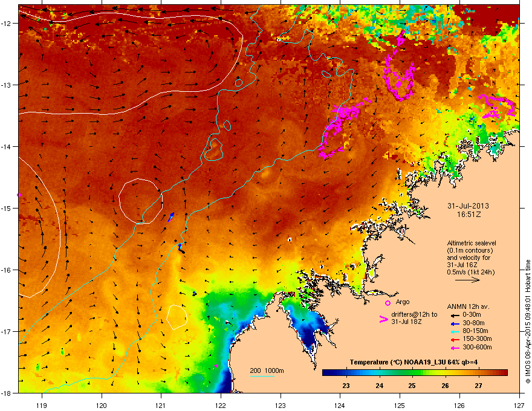This screenshot has height=411, width=532.
Task: Click the 125 longitude axis label
Action: tap(400, 405)
